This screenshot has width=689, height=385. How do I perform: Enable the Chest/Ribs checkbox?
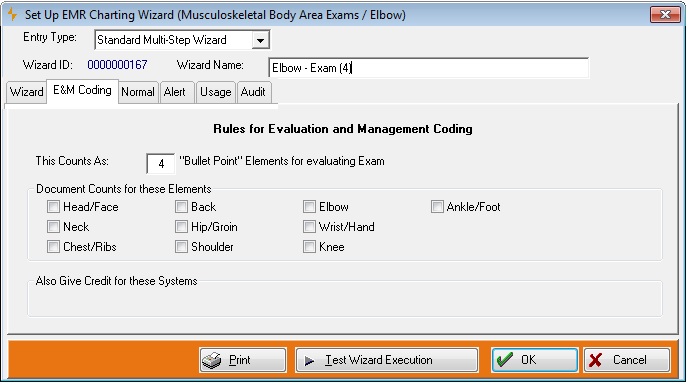click(53, 247)
